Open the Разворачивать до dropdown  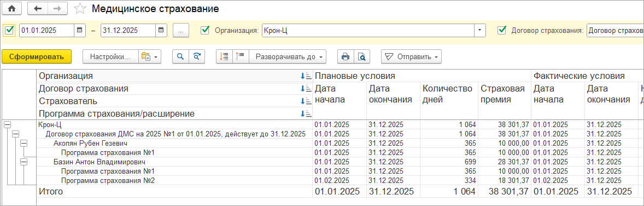pos(288,57)
